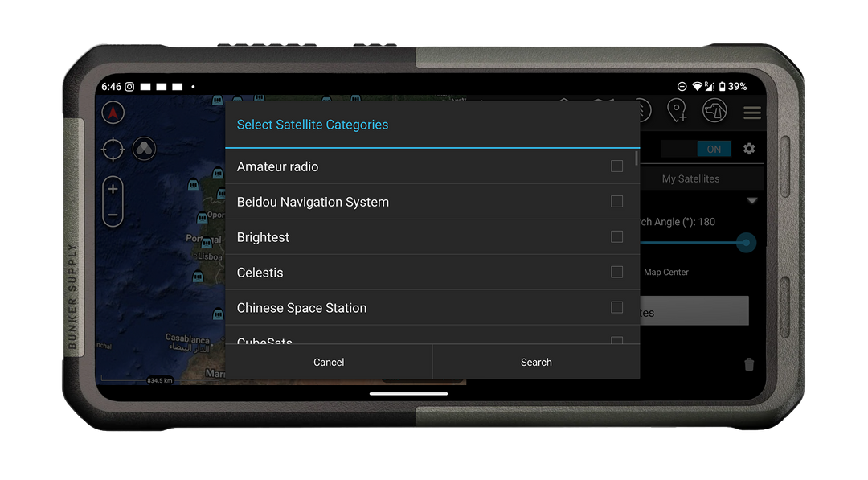Cancel the satellite category dialog
868x480 pixels.
click(x=329, y=362)
